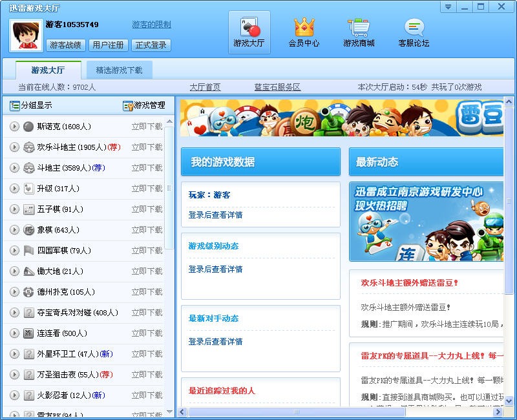The width and height of the screenshot is (517, 420).
Task: Click the 当前在线人数：9702人 status text
Action: coord(57,87)
